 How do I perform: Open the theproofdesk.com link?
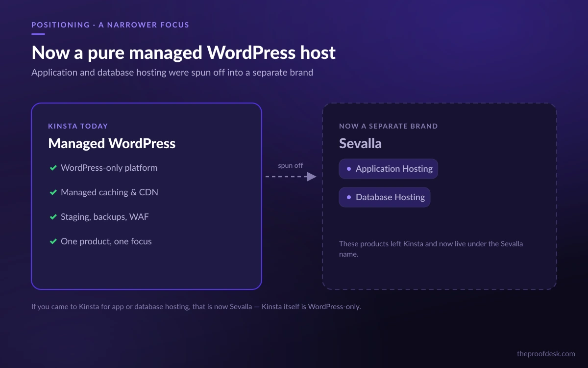pos(546,353)
